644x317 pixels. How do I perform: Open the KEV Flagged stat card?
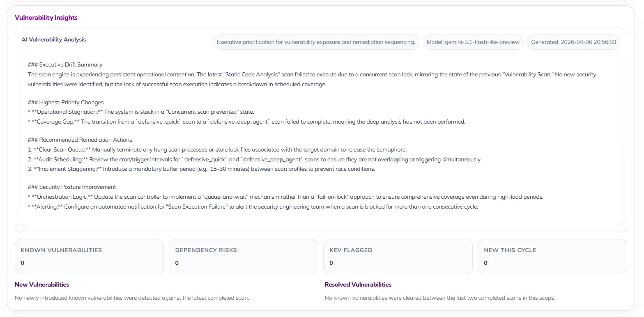[x=398, y=257]
